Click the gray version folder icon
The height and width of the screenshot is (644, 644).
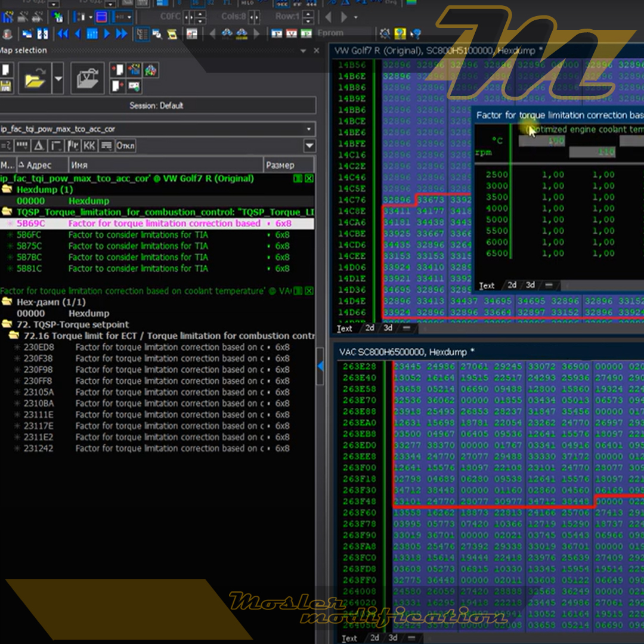click(x=88, y=78)
